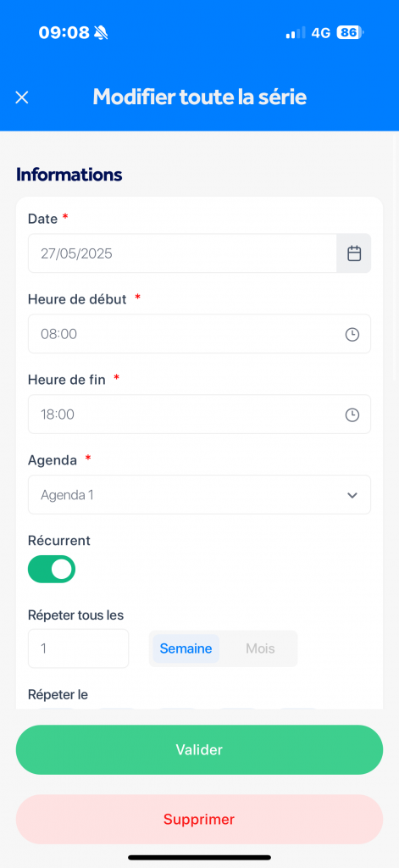Focus the Répeter tous les number field

(x=78, y=648)
